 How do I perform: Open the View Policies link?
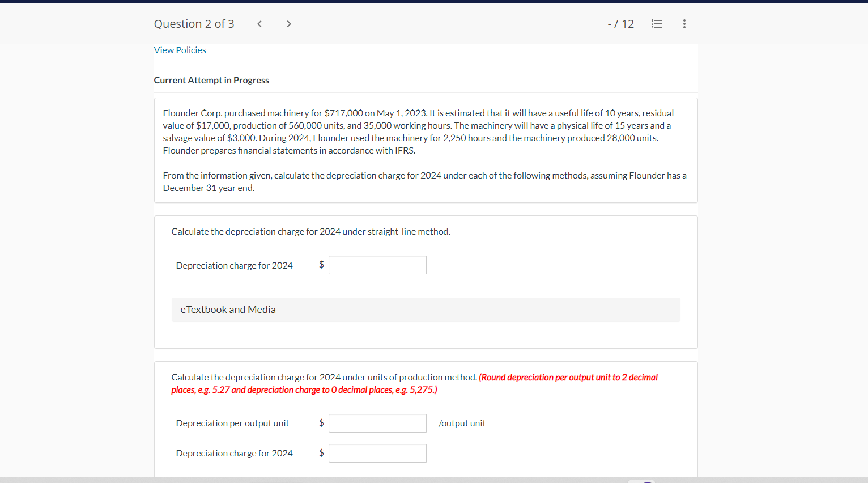tap(180, 50)
